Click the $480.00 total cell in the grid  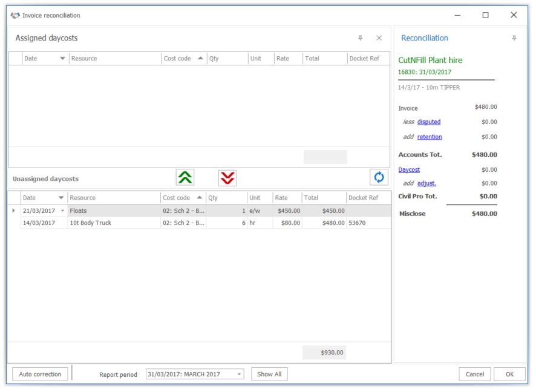point(324,223)
